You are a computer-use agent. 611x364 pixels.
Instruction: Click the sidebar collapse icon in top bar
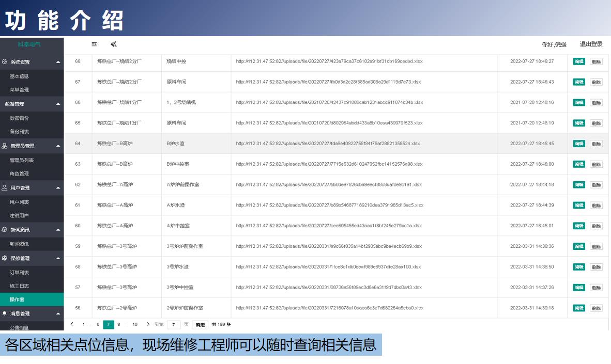[x=94, y=44]
